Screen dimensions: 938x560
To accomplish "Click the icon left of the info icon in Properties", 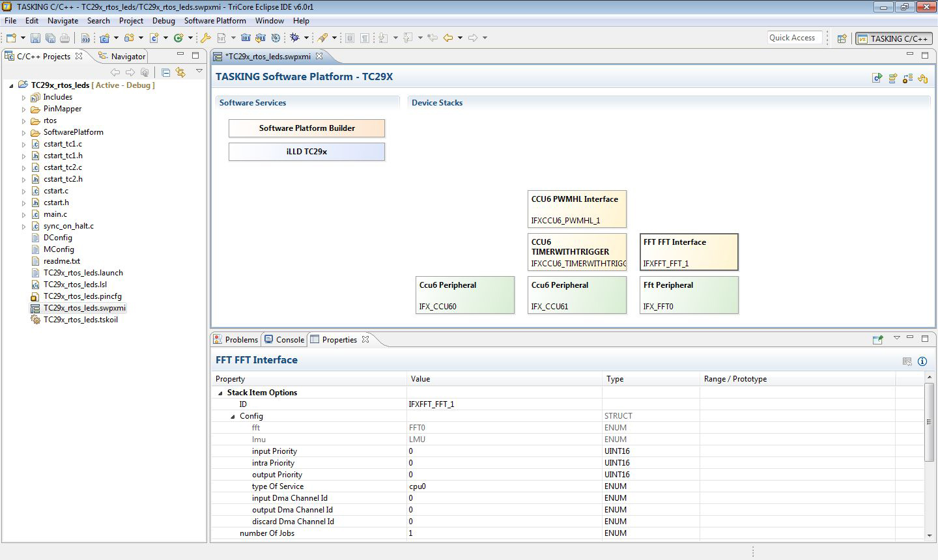I will [x=907, y=361].
